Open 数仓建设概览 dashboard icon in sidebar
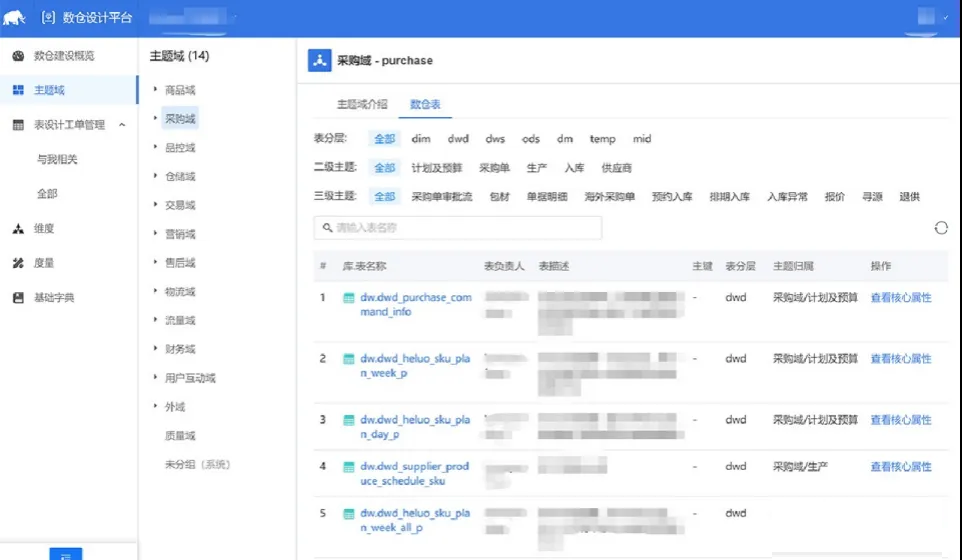Screen dimensions: 962x560 click(18, 56)
